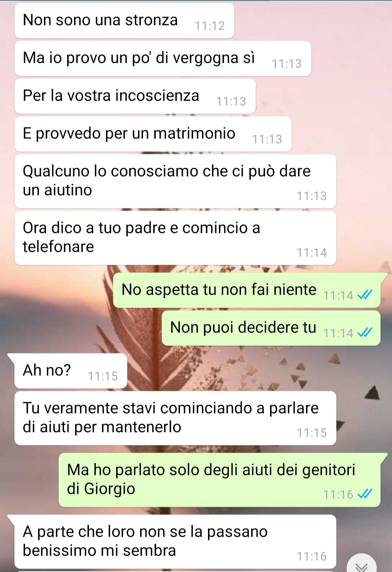Tap blue double ticks on 'Non puoi decidere tu'
392x572 pixels.
(x=365, y=333)
